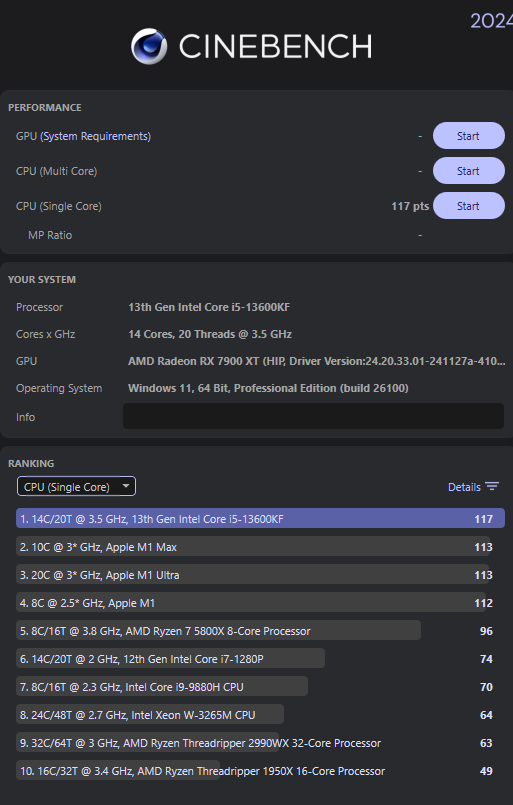Screen dimensions: 513x805
Task: Click into the Info text field
Action: (x=313, y=416)
